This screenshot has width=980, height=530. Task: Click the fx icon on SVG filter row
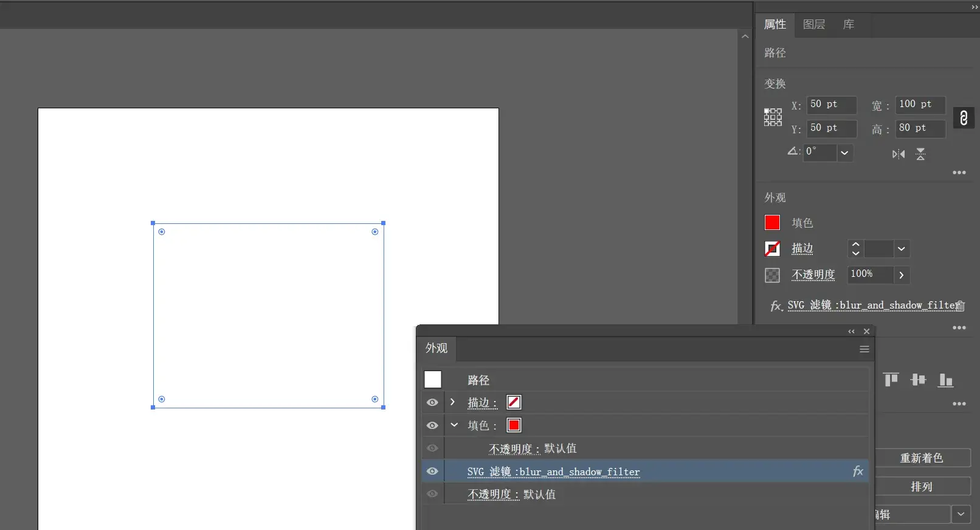[858, 471]
